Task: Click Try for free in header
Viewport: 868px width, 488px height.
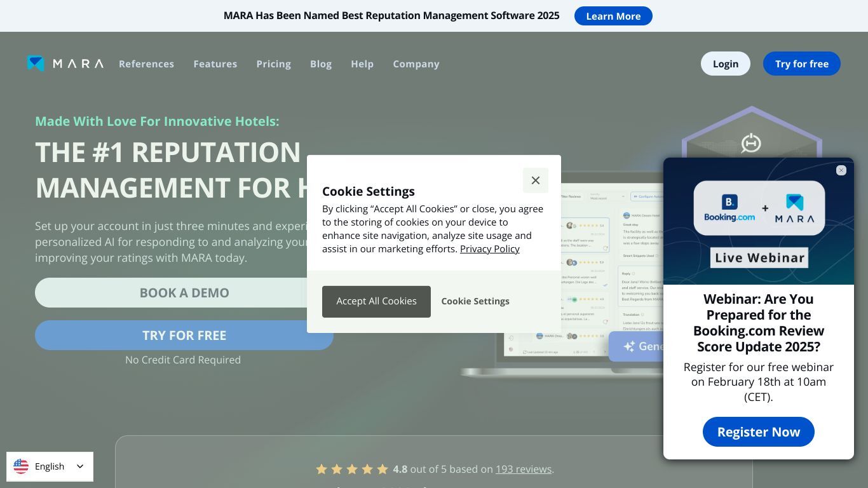Action: 802,64
